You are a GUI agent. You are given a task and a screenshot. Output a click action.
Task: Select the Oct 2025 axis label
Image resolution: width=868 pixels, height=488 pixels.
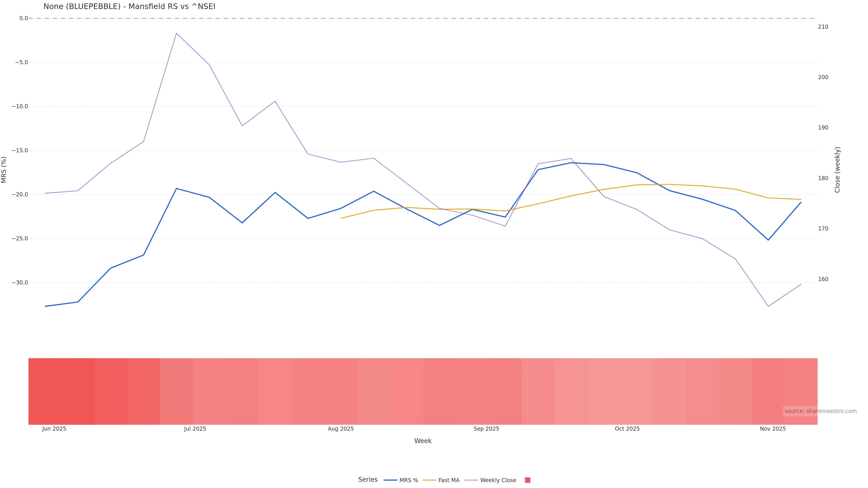click(x=627, y=429)
